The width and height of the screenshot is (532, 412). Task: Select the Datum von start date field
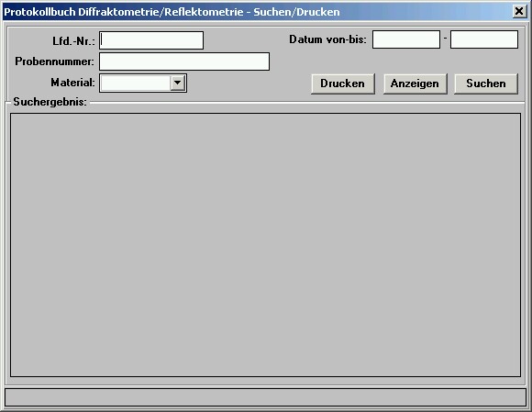pos(406,39)
